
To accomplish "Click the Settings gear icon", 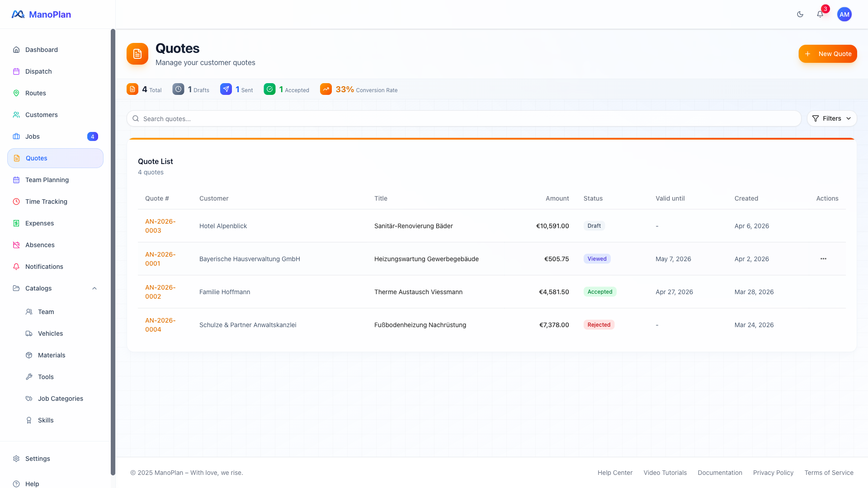I will [x=16, y=459].
